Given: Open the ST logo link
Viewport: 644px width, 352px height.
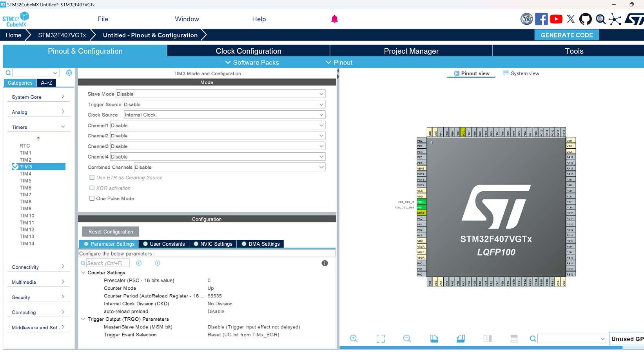Looking at the screenshot, I should coord(634,19).
